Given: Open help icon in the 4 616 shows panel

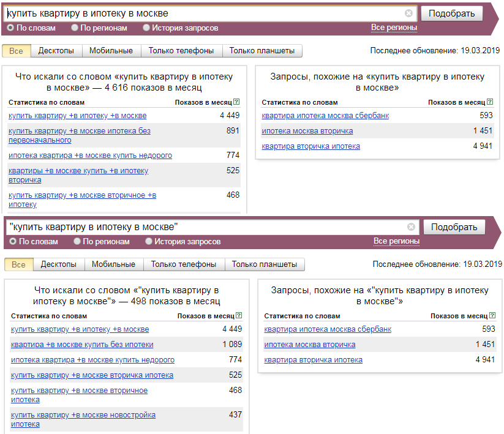Looking at the screenshot, I should click(236, 102).
